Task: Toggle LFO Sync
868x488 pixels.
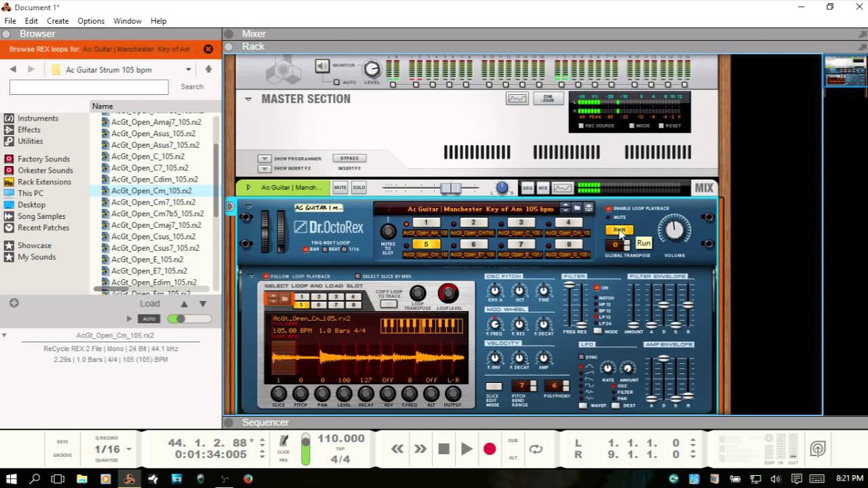Action: pos(583,357)
